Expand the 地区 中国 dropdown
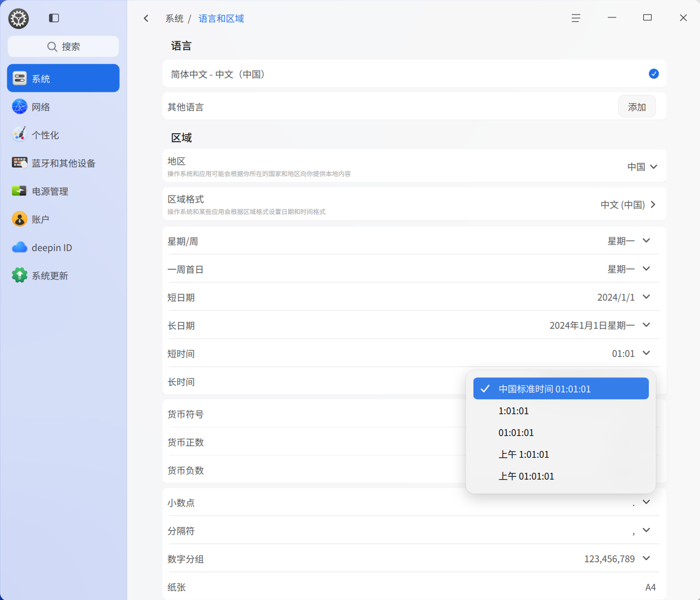 (x=642, y=166)
